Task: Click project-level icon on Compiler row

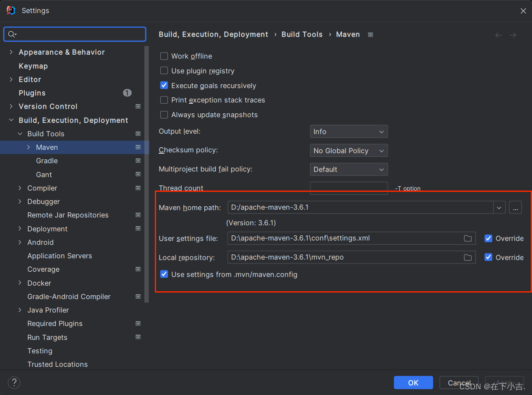Action: click(138, 188)
